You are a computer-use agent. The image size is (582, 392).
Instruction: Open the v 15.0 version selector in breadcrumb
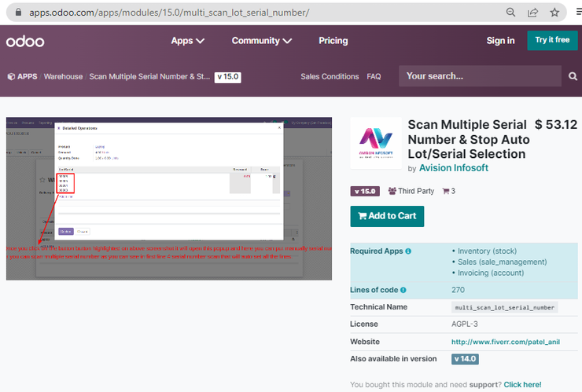(x=228, y=77)
